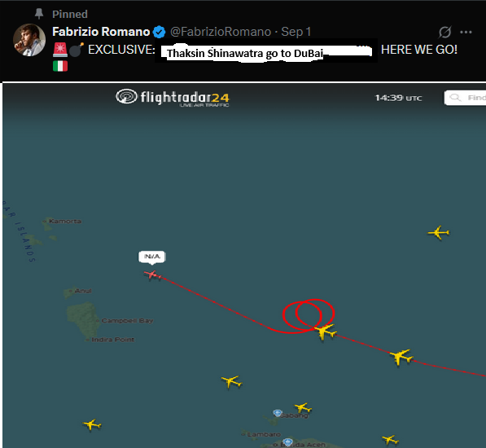Select the yellow plane heading east, top right

point(438,232)
